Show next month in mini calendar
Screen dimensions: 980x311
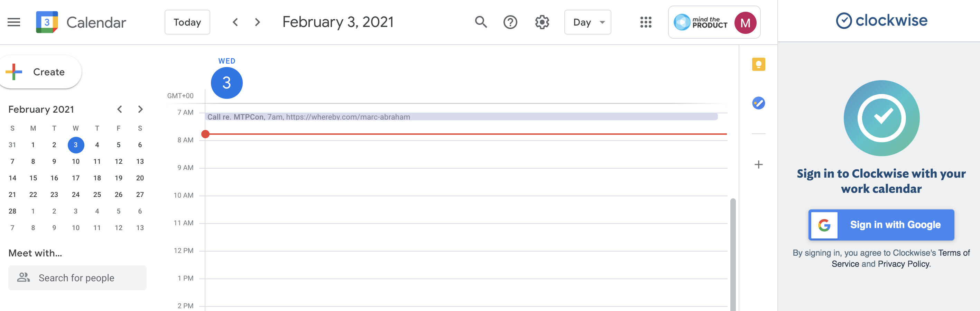pyautogui.click(x=140, y=110)
